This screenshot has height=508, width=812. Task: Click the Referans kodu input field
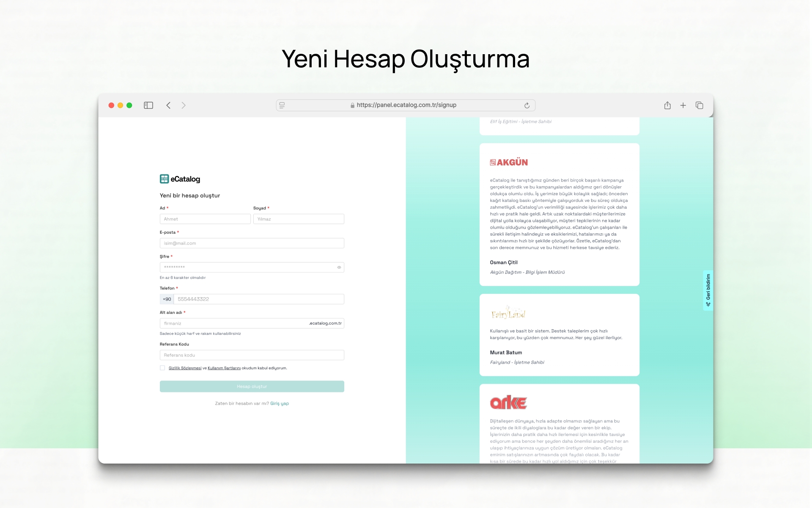click(x=252, y=355)
